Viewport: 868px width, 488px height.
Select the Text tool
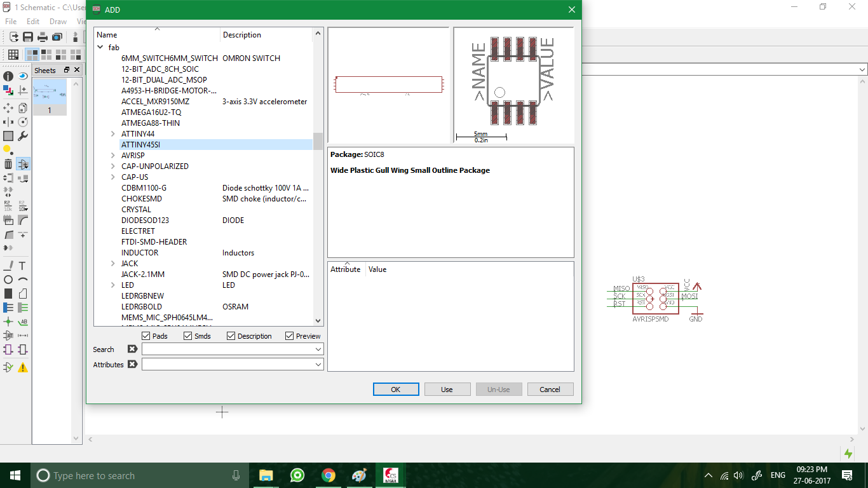coord(23,266)
